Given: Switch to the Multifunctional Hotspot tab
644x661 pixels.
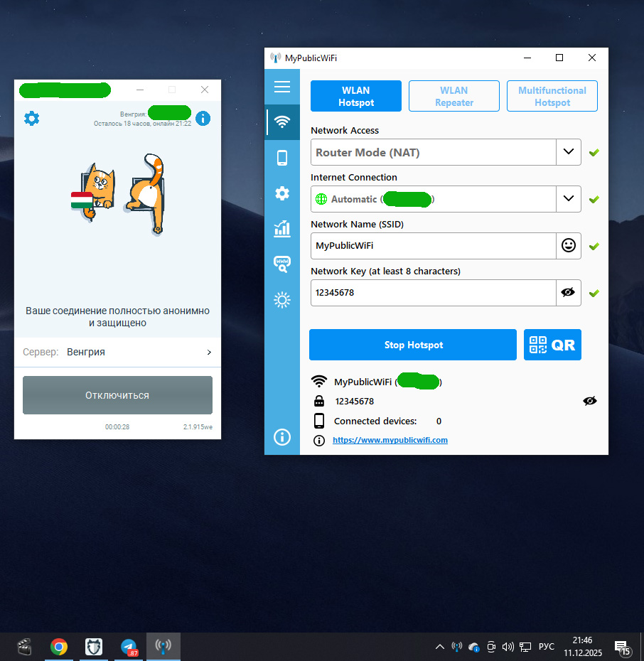Looking at the screenshot, I should 552,96.
